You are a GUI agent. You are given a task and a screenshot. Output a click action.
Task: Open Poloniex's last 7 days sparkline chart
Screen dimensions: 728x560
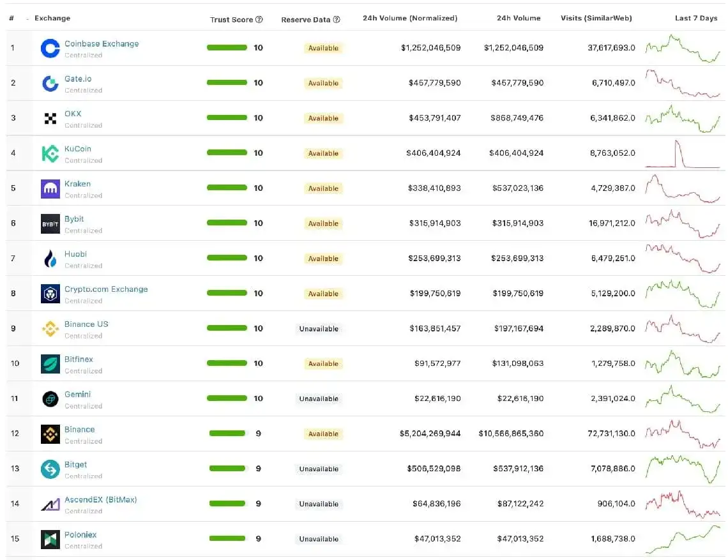click(x=682, y=539)
